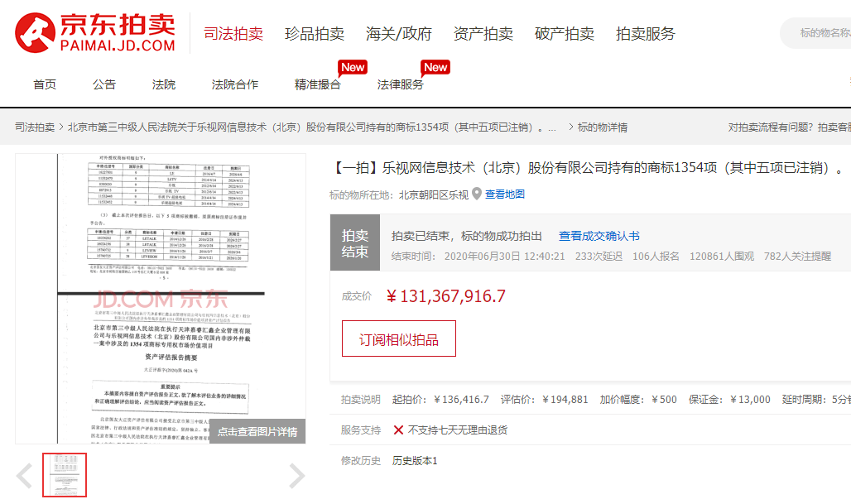This screenshot has width=851, height=504.
Task: Click location text 北京朝阳区乐视
Action: coord(434,194)
